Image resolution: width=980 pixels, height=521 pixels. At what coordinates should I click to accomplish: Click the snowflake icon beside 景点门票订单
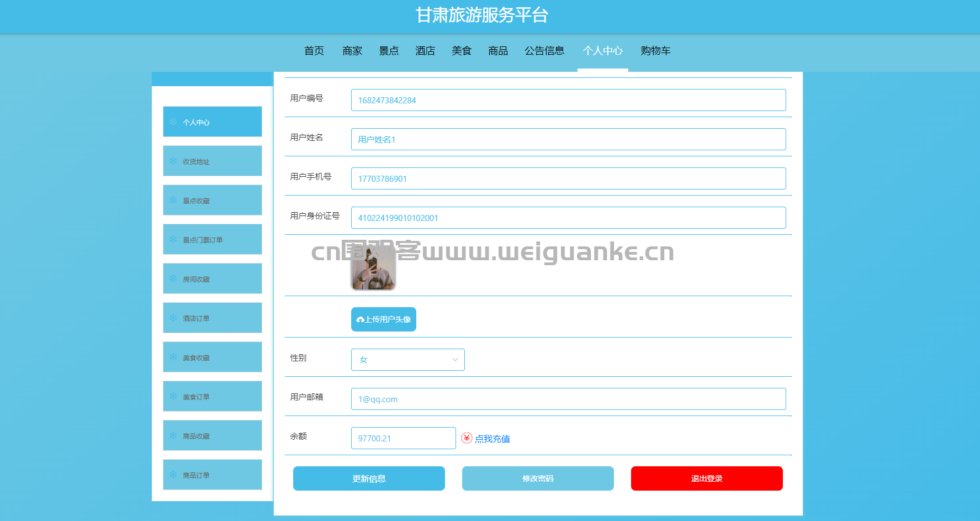(173, 239)
